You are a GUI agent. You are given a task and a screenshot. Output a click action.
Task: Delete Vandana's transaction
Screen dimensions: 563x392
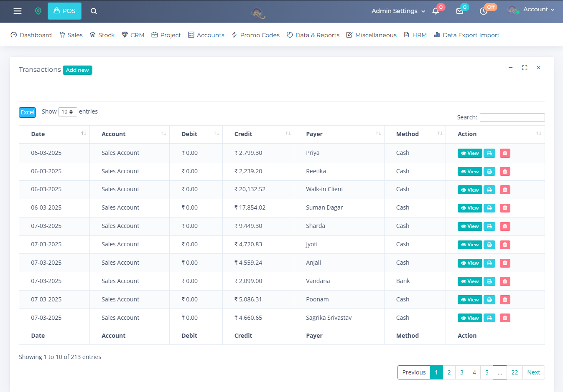click(x=505, y=281)
